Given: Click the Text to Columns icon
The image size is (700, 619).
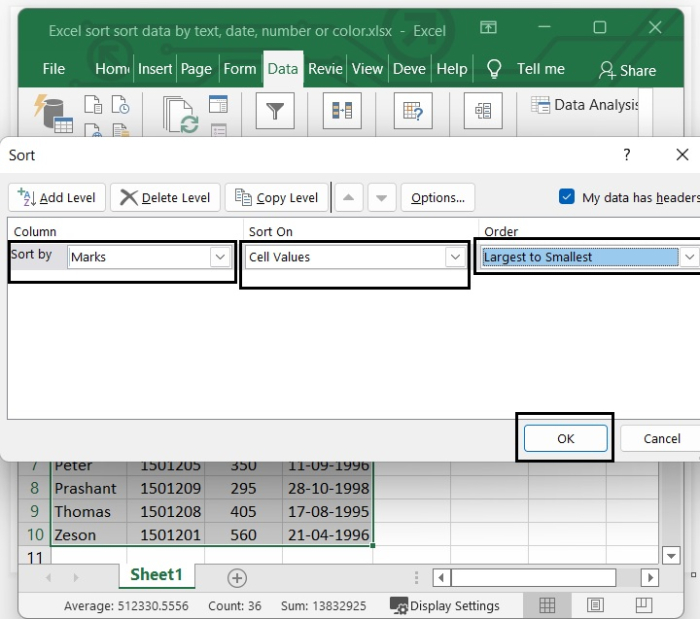Looking at the screenshot, I should point(342,110).
